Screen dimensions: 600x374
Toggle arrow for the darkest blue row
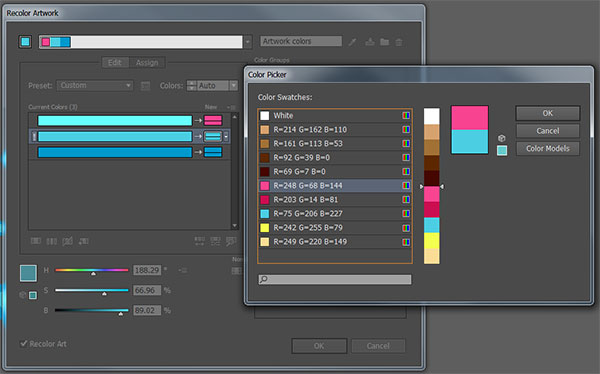click(x=198, y=152)
